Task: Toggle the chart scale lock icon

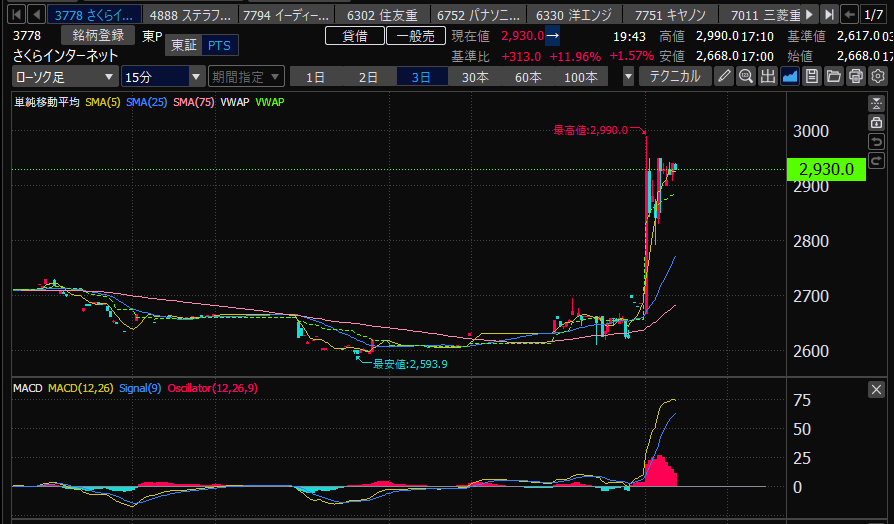Action: click(876, 122)
